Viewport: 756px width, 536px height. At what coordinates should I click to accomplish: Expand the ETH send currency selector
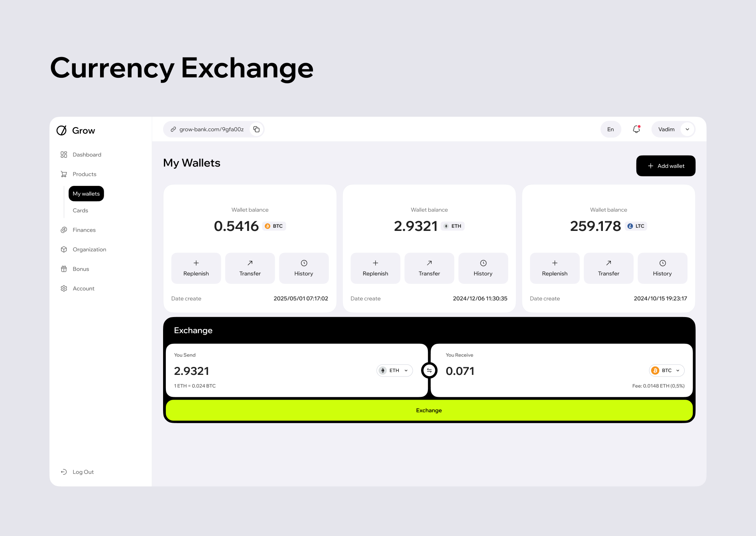pos(394,370)
